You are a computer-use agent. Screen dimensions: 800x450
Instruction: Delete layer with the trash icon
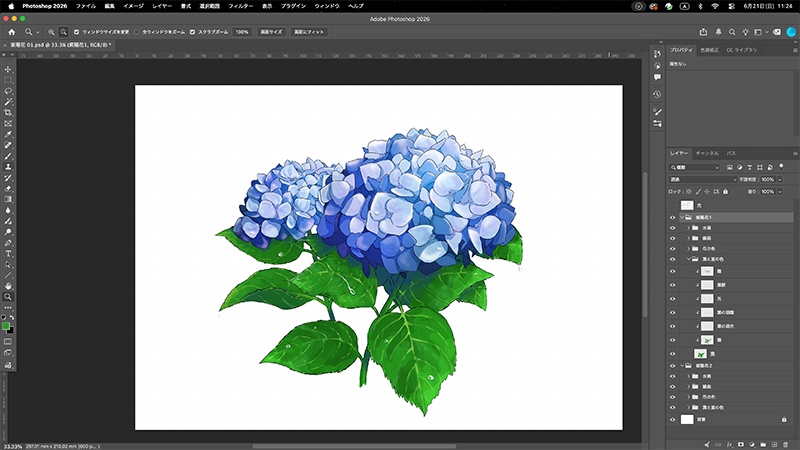tap(786, 444)
